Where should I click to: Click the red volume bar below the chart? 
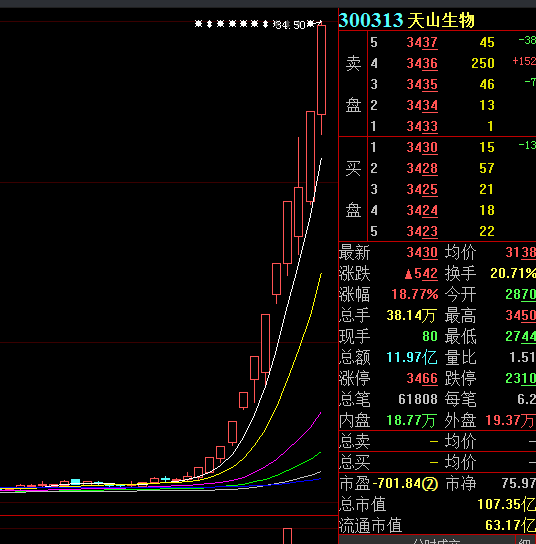pos(288,536)
